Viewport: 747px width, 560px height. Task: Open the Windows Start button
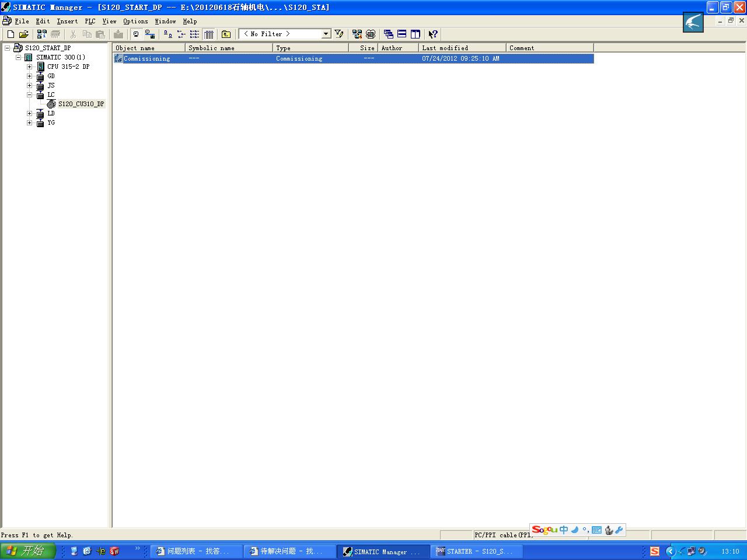tap(28, 551)
